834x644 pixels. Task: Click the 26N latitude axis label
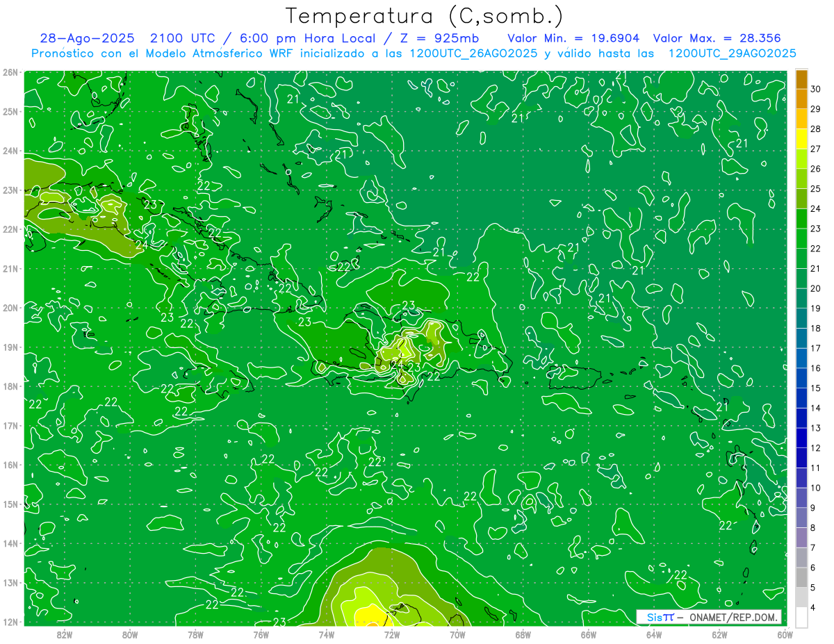pyautogui.click(x=10, y=72)
